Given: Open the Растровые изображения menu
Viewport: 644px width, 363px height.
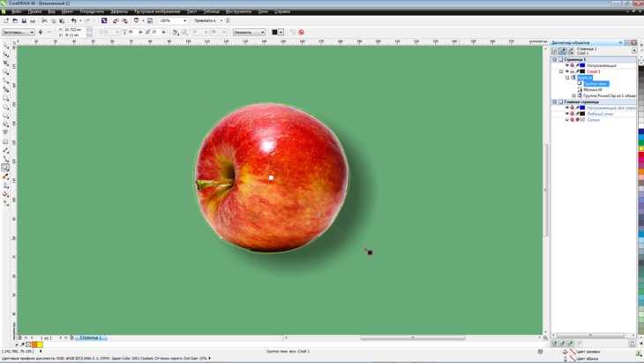Looking at the screenshot, I should pos(157,11).
